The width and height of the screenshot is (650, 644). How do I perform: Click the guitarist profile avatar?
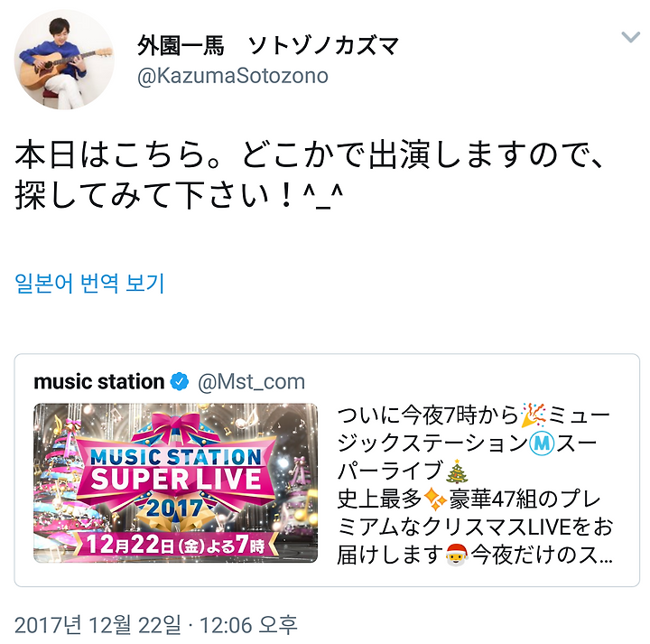(x=64, y=60)
